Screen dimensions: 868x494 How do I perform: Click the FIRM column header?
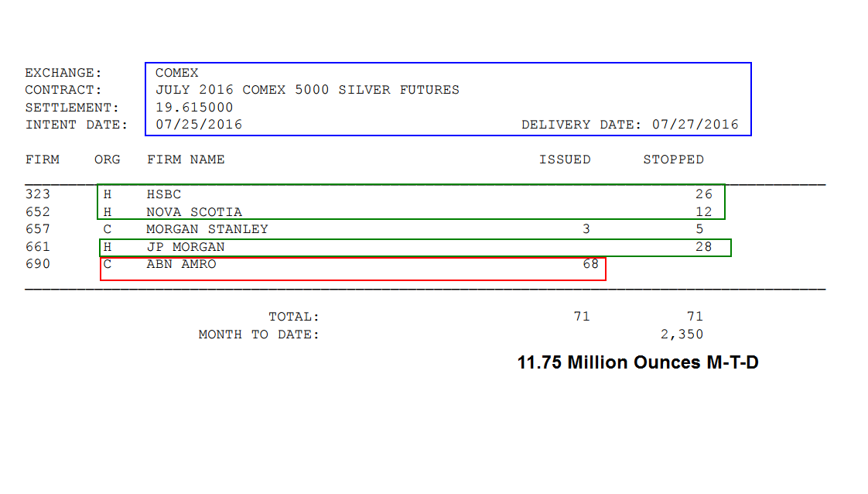[x=42, y=160]
